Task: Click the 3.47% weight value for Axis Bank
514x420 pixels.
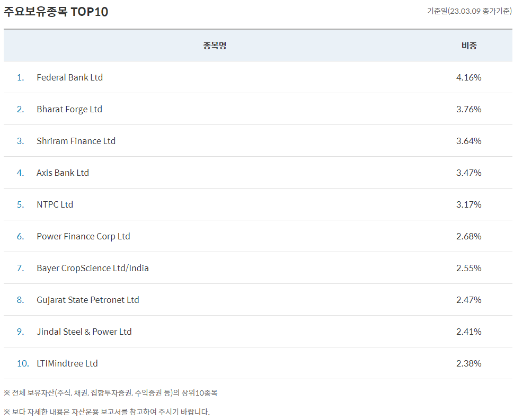Action: click(x=469, y=173)
